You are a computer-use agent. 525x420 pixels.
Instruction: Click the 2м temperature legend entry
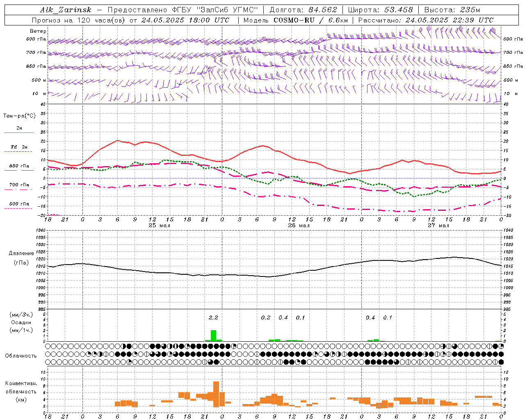[19, 128]
